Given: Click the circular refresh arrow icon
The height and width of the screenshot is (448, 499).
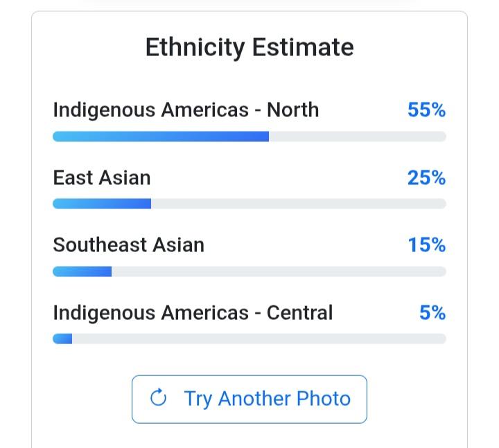Looking at the screenshot, I should click(x=159, y=398).
